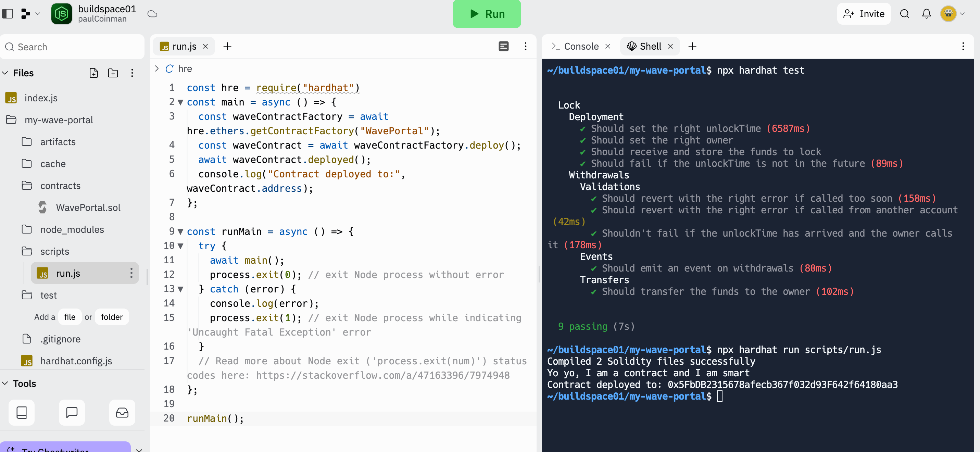Viewport: 980px width, 452px height.
Task: Select run.js in the file tree
Action: click(x=68, y=273)
